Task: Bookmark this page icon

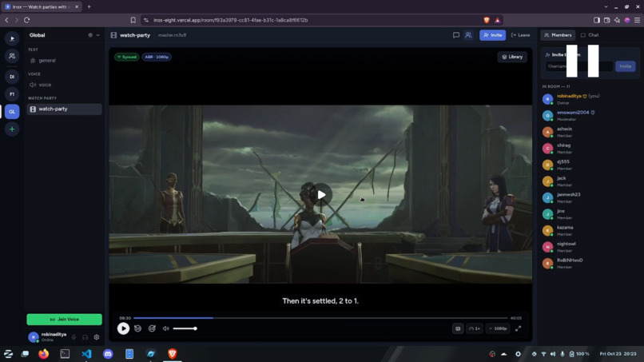Action: [x=133, y=20]
